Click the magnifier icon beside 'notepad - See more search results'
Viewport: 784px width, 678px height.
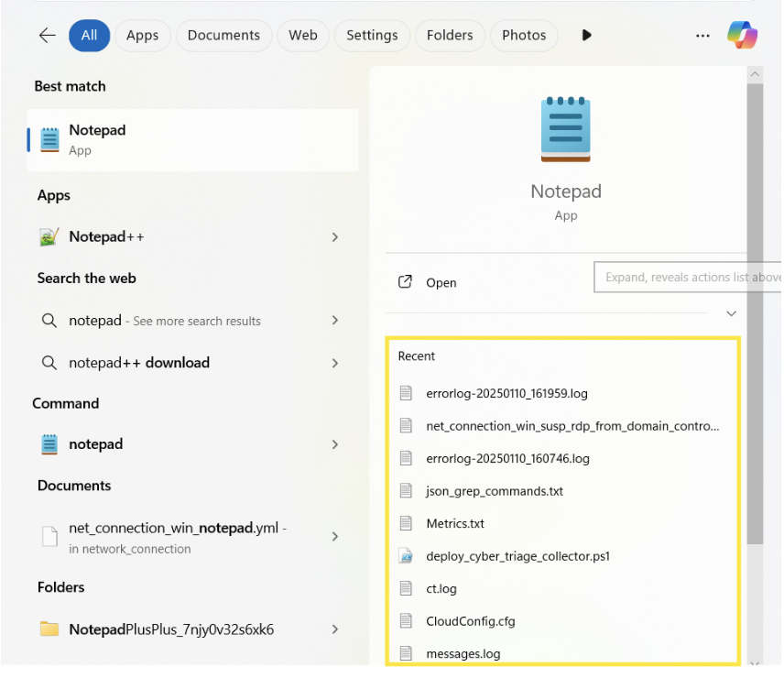[x=49, y=321]
